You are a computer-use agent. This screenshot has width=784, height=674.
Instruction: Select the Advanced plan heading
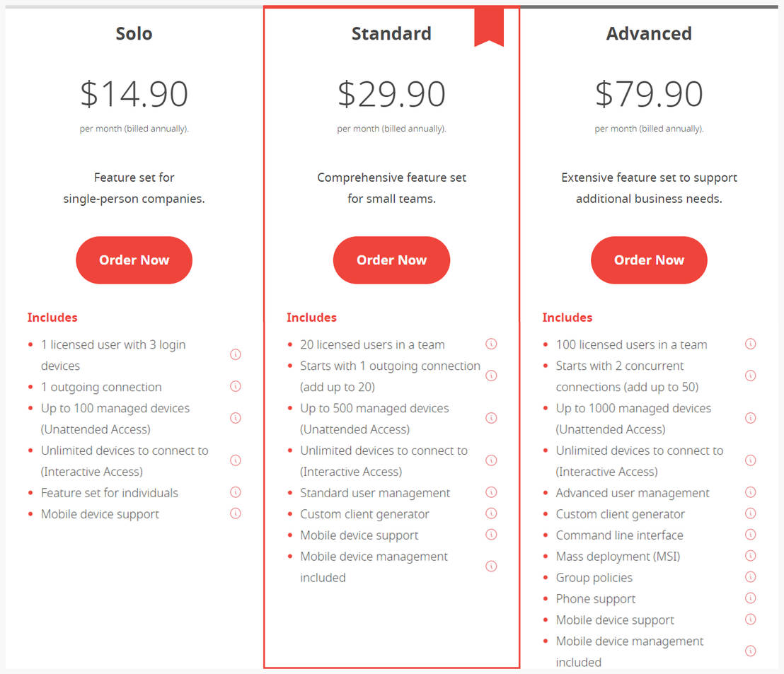[649, 33]
